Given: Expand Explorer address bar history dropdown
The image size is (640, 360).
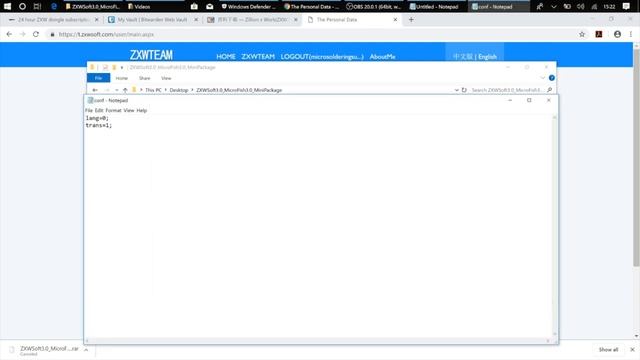Looking at the screenshot, I should click(x=456, y=90).
